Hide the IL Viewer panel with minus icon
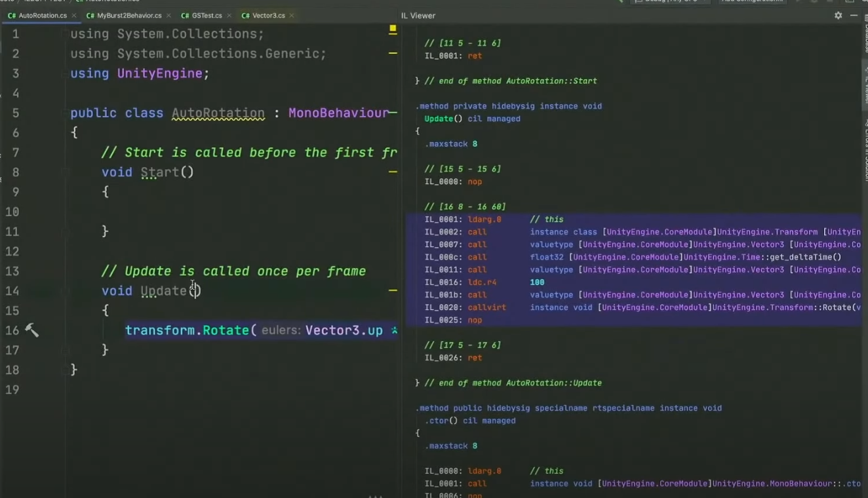 854,15
